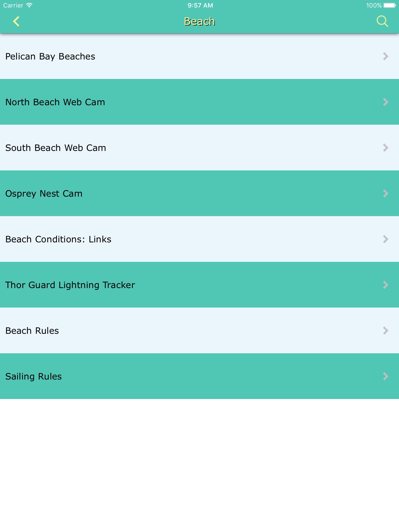This screenshot has height=532, width=399.
Task: Tap the Wi-Fi status icon
Action: [29, 5]
